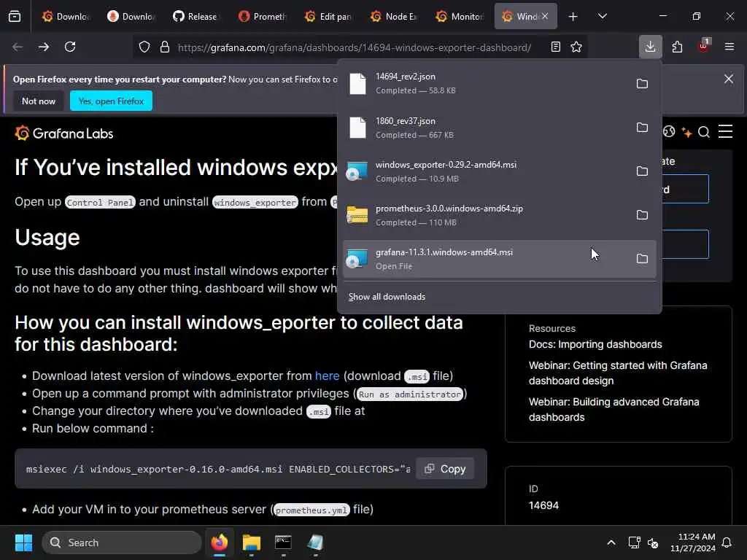Open tracking protection shield icon

144,47
